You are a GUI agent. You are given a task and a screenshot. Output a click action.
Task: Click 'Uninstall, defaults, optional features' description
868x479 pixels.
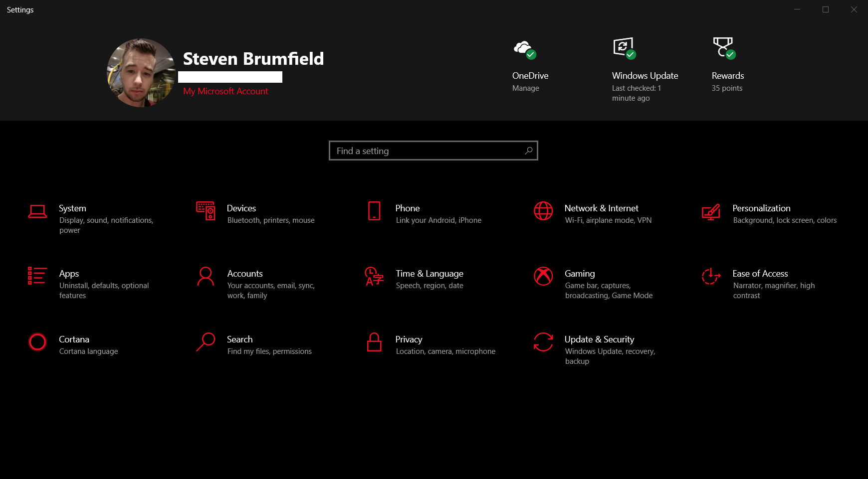pyautogui.click(x=104, y=291)
